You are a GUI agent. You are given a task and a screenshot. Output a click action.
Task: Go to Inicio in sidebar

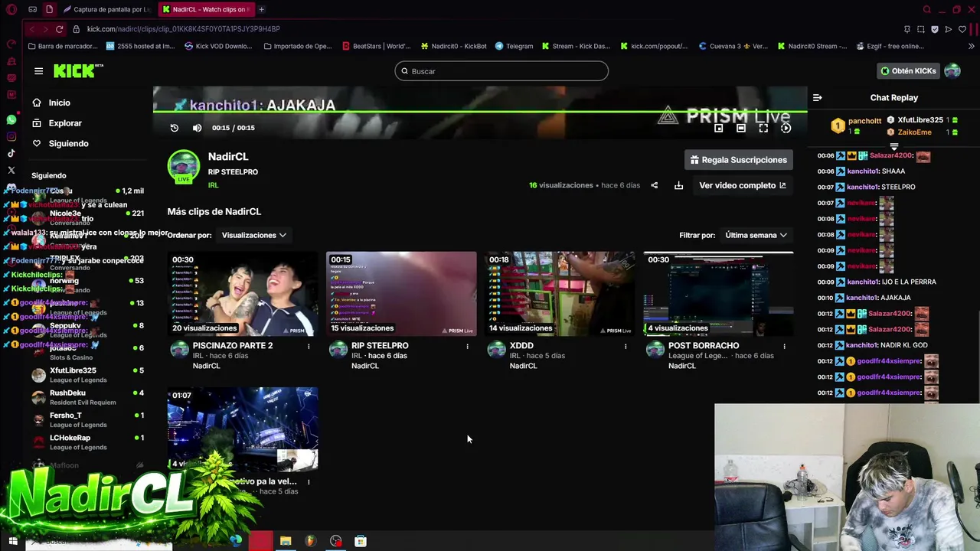(x=59, y=103)
